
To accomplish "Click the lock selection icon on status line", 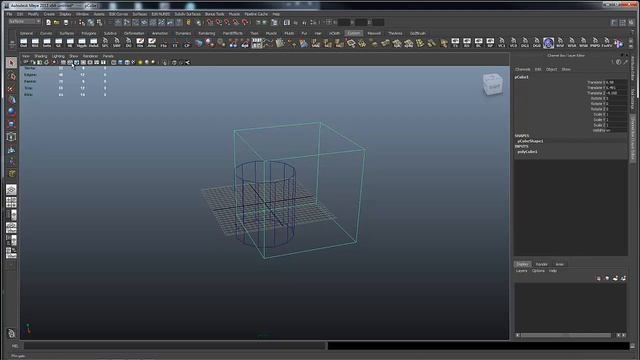I will 188,22.
